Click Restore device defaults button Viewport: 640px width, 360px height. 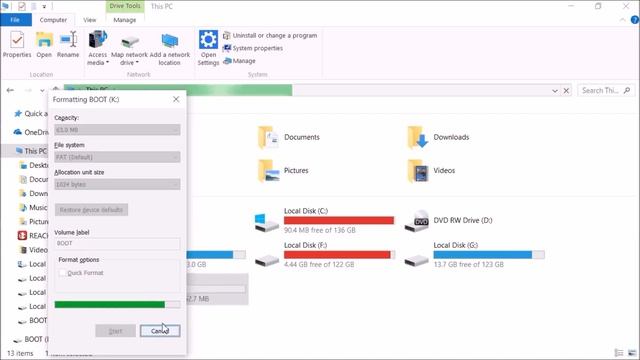click(91, 210)
